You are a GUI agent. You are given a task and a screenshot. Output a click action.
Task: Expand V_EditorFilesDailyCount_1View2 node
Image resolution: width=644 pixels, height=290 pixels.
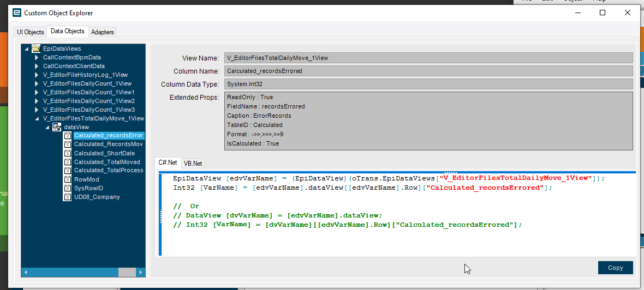click(37, 101)
